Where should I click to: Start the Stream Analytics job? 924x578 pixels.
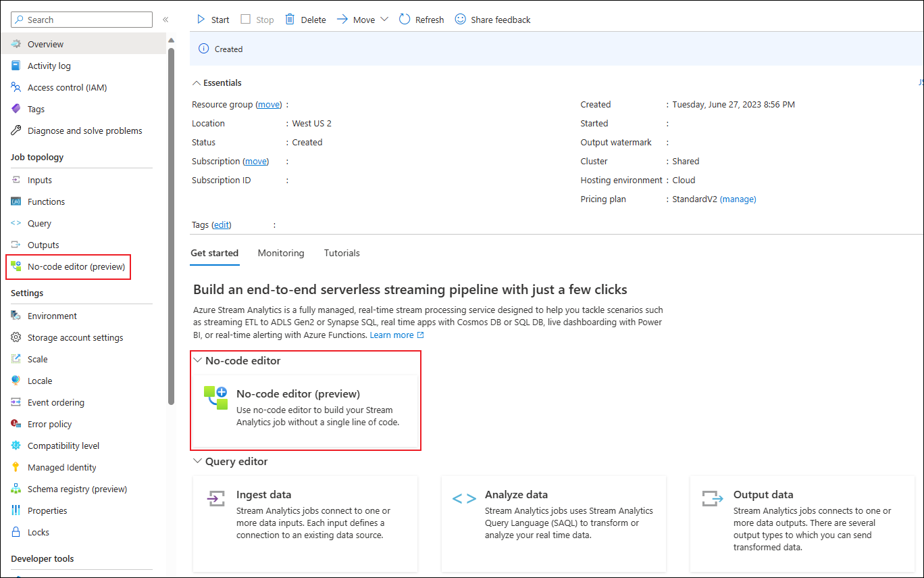pos(213,20)
